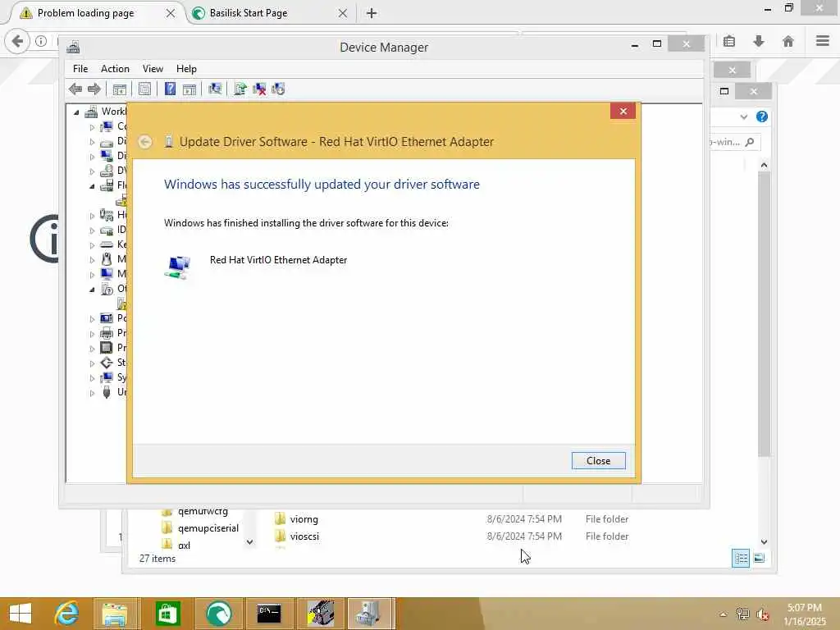Select the mouse device category icon in tree
Image resolution: width=840 pixels, height=630 pixels.
tap(107, 259)
